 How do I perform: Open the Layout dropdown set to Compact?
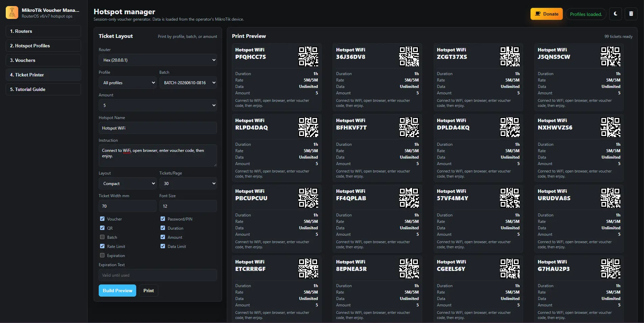pos(127,183)
